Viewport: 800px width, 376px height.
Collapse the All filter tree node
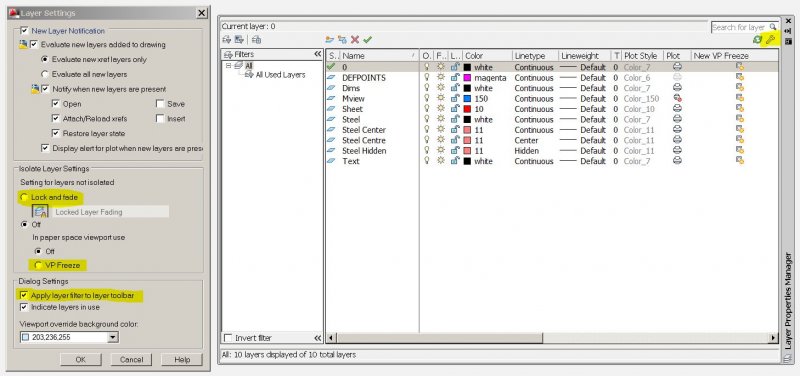tap(228, 66)
